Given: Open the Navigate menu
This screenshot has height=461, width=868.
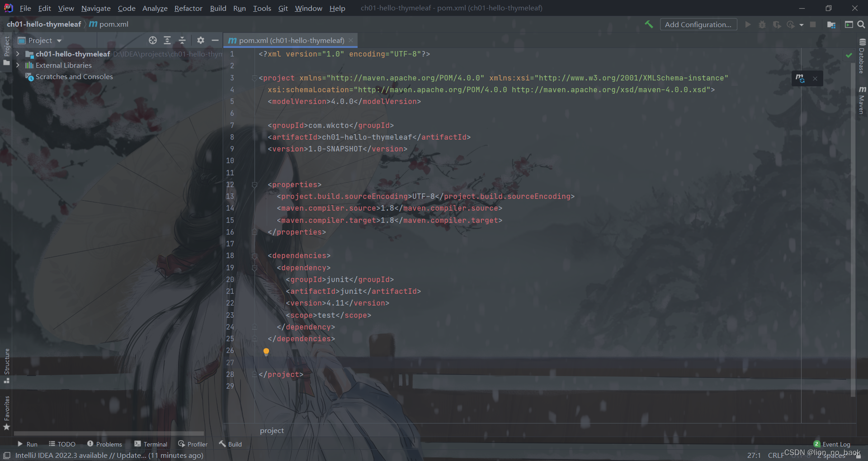Looking at the screenshot, I should [x=96, y=8].
